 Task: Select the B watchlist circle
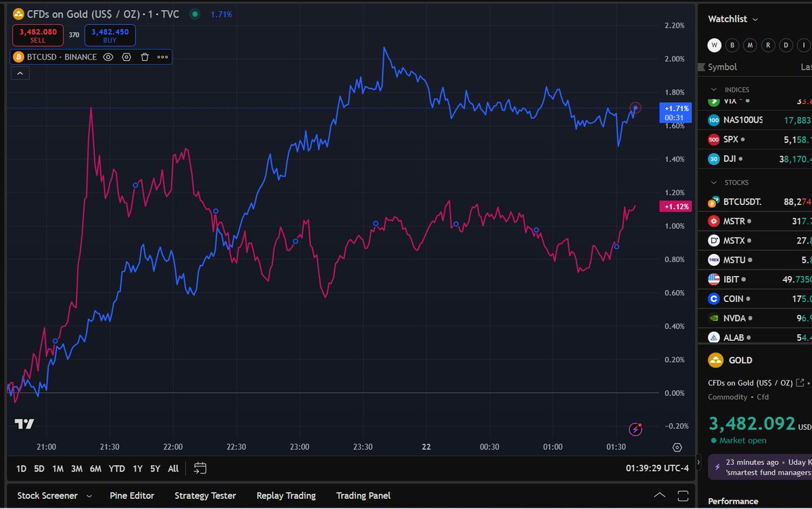(732, 45)
